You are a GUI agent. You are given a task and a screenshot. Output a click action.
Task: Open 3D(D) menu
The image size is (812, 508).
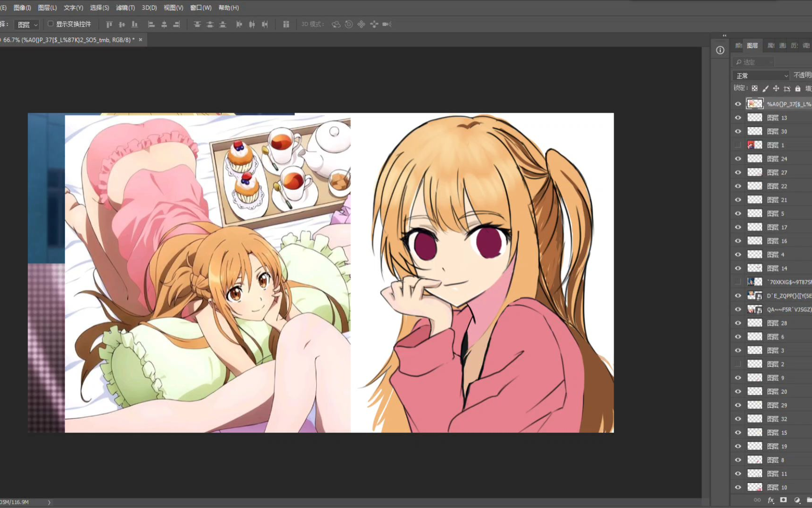(149, 8)
